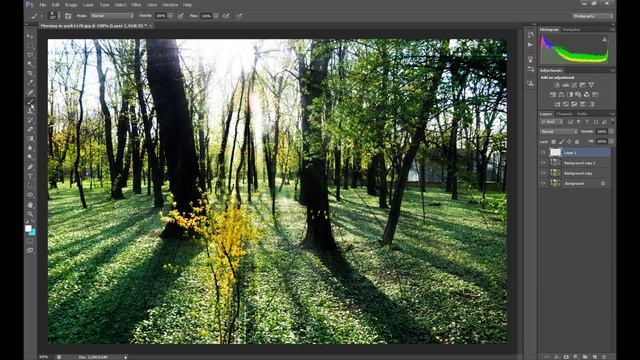Select the Path Selection tool
640x360 pixels.
(x=30, y=186)
